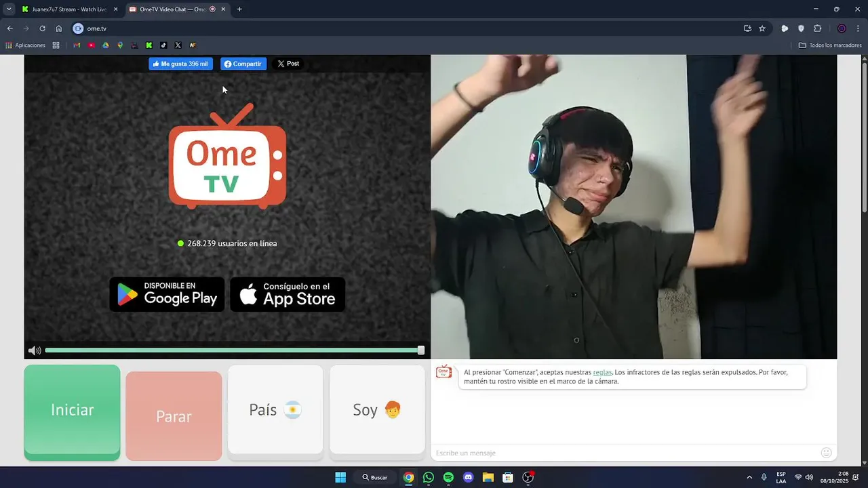
Task: Open the Gmail bookmark icon
Action: (77, 45)
